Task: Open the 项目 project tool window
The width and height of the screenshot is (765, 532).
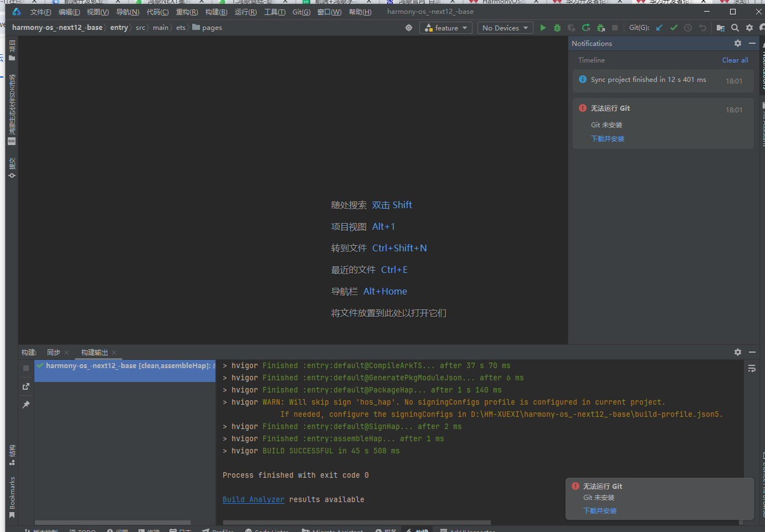Action: pos(12,50)
